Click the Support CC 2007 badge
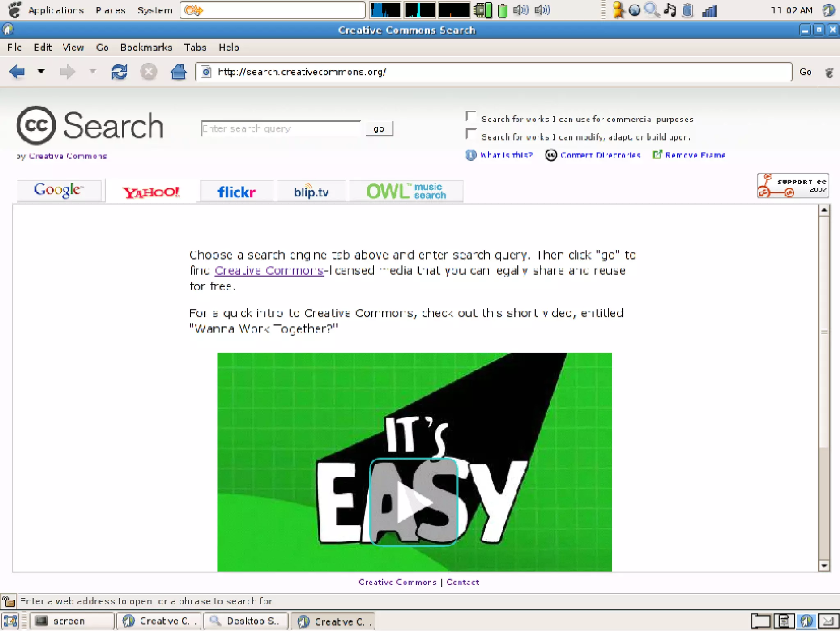 tap(792, 186)
